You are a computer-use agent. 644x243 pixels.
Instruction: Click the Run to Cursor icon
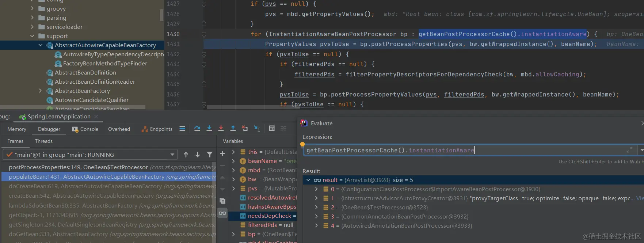coord(257,129)
